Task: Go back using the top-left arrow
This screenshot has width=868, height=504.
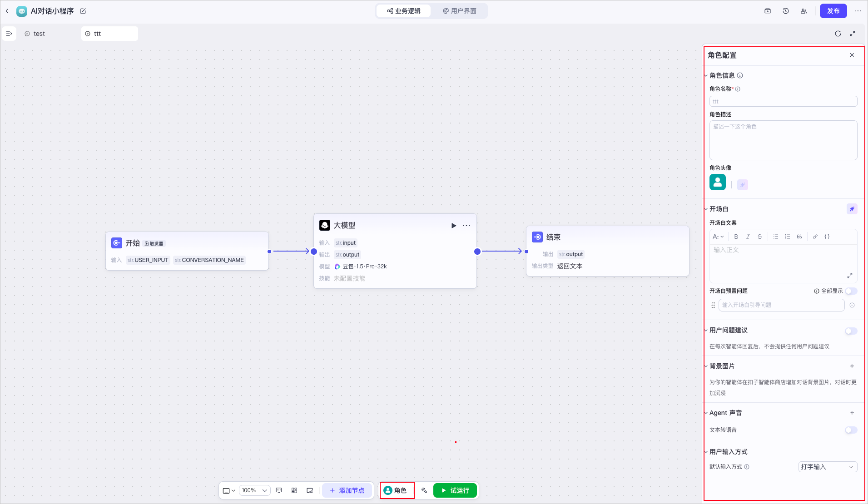Action: pos(7,11)
